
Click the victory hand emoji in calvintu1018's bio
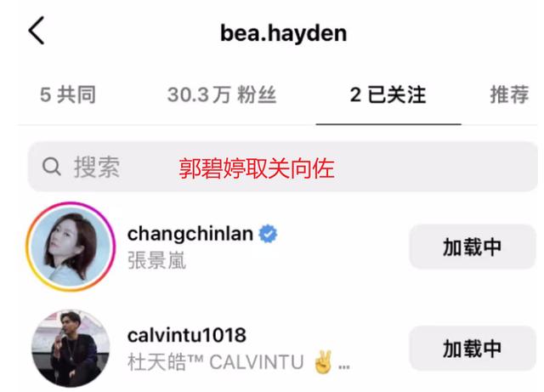pos(323,362)
